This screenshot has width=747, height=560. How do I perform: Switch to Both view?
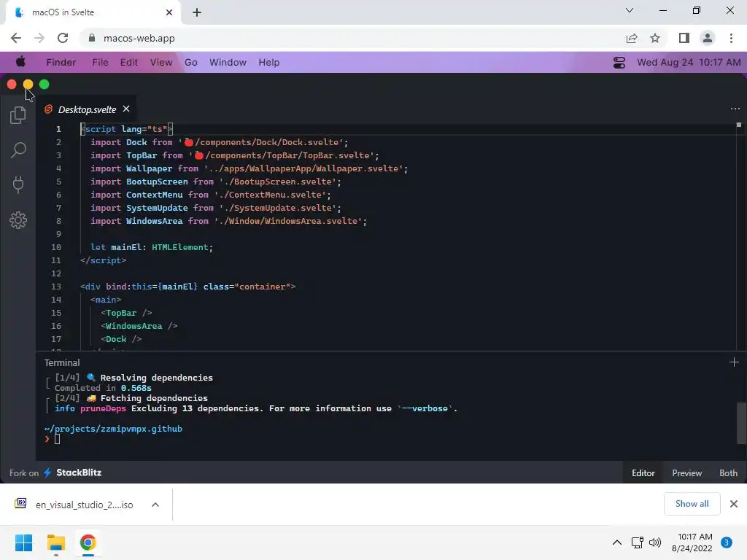[728, 472]
